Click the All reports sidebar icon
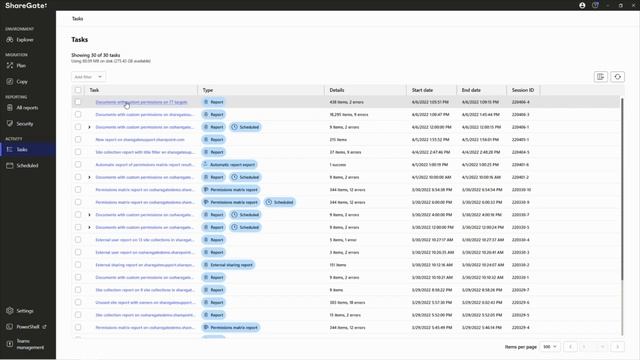The image size is (640, 360). (10, 108)
